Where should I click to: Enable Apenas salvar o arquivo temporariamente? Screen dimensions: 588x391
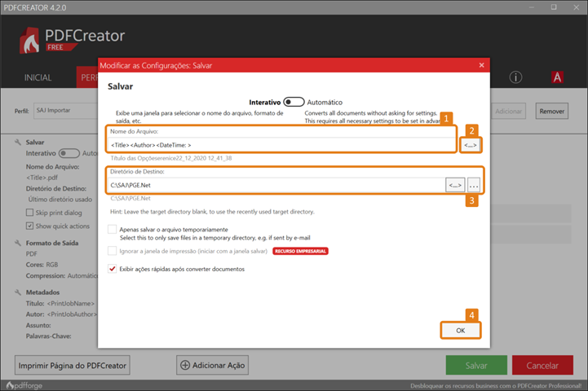click(x=113, y=230)
